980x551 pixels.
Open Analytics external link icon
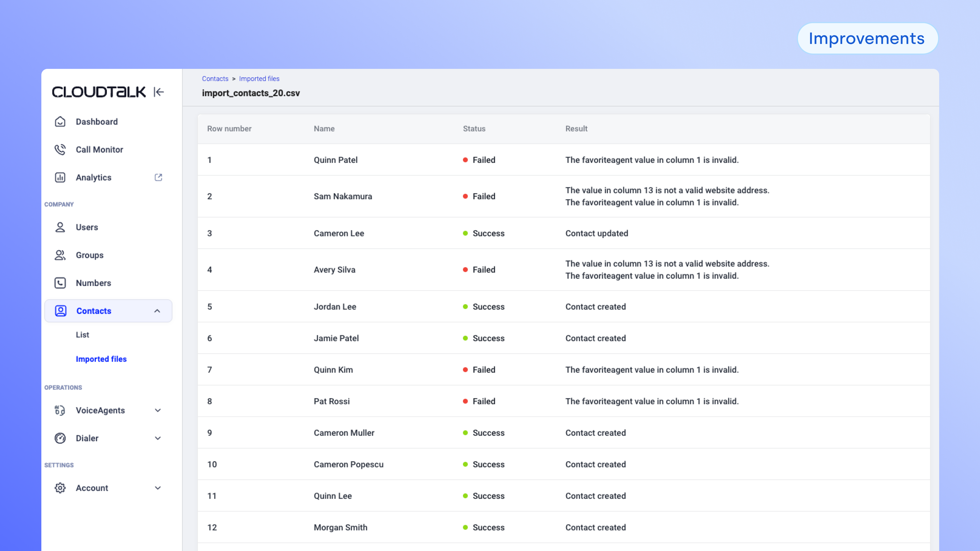pyautogui.click(x=158, y=178)
